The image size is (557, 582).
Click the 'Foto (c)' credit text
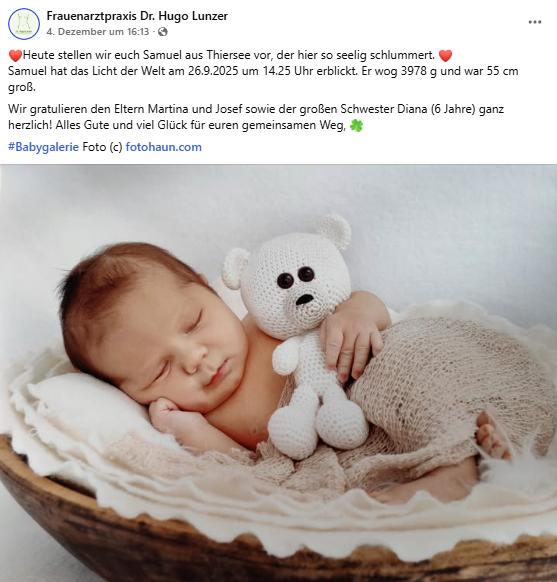click(102, 147)
